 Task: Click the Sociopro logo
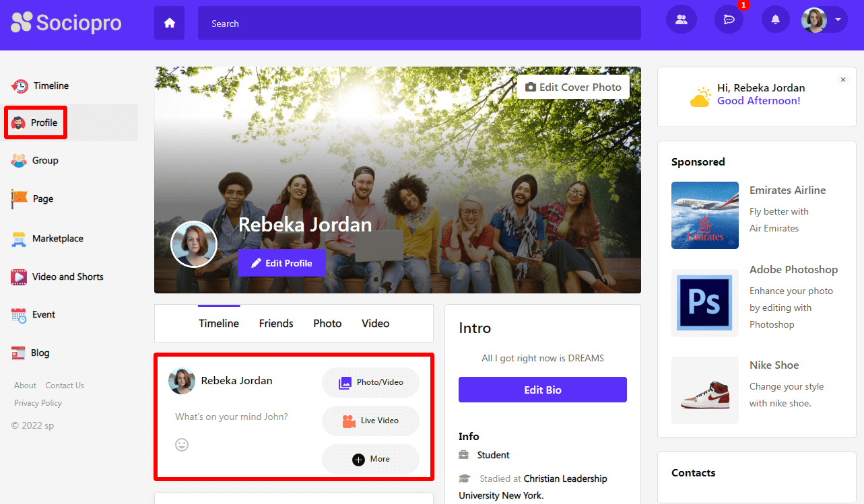(66, 23)
